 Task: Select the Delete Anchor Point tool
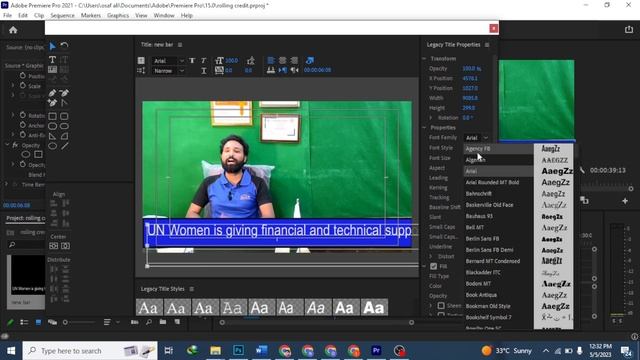[64, 93]
